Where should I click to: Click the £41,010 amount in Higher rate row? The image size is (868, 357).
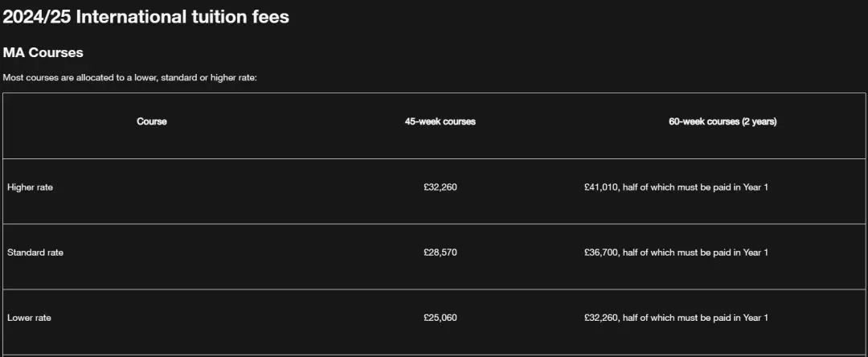[x=601, y=187]
